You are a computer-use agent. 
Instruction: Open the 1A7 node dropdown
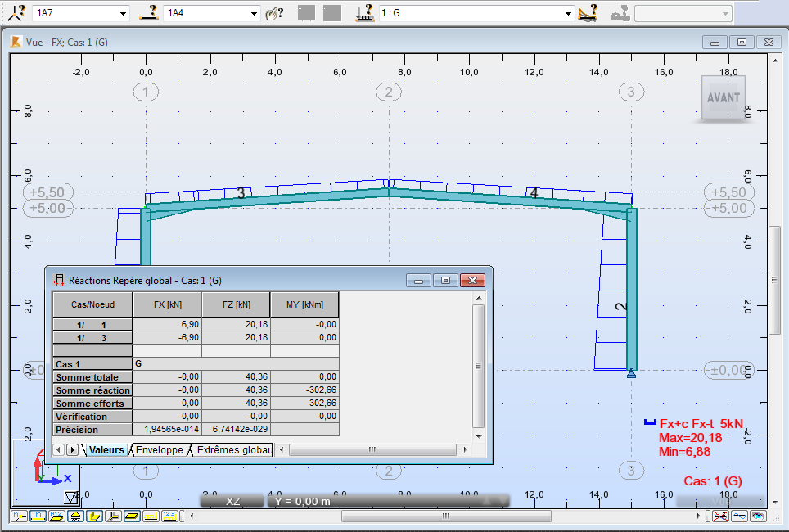coord(123,14)
